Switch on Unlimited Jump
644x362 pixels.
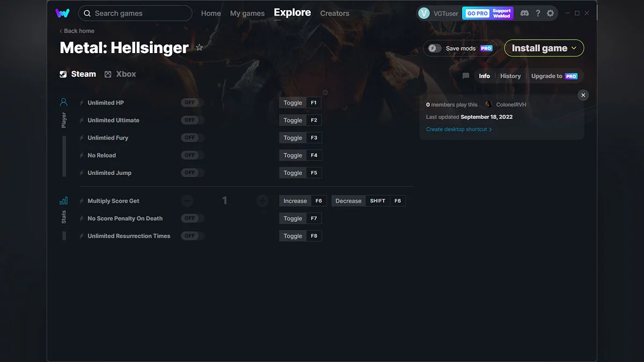(193, 173)
